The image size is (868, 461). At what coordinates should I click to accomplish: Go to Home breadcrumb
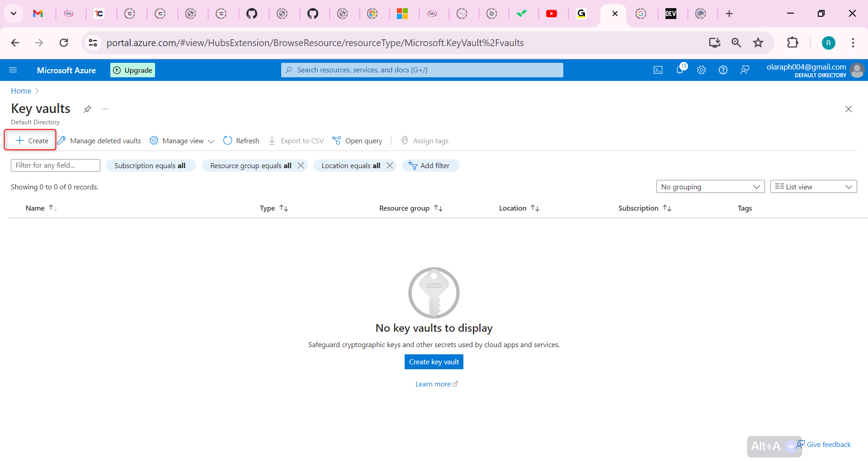click(21, 91)
